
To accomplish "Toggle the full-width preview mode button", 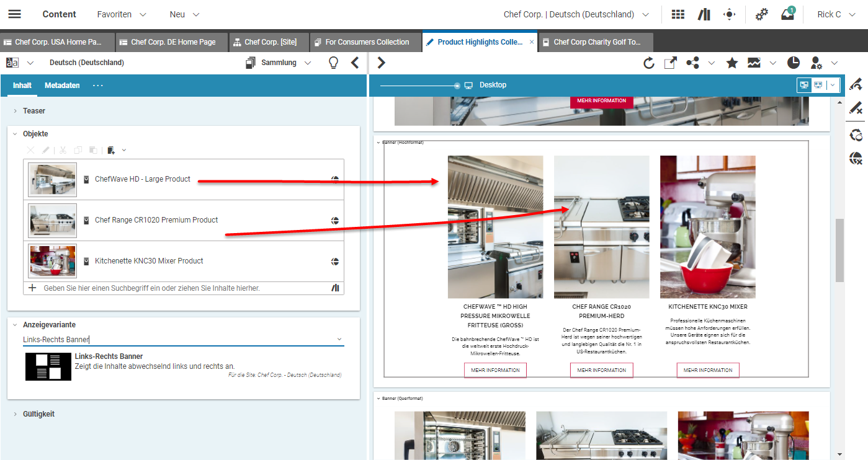I will [818, 85].
